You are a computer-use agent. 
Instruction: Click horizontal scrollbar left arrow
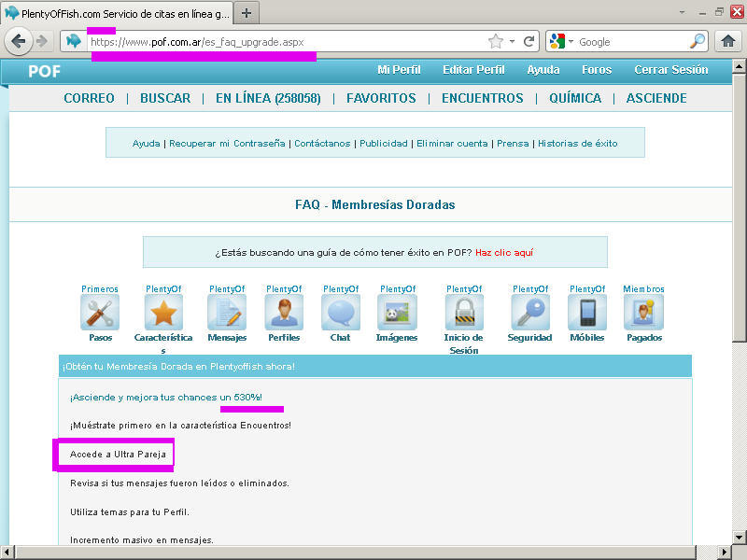coord(7,552)
